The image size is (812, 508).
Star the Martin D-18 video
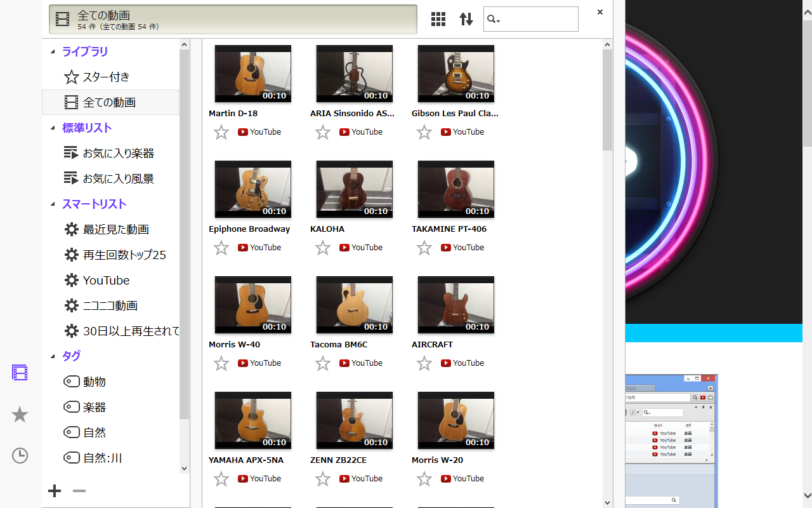pyautogui.click(x=221, y=132)
